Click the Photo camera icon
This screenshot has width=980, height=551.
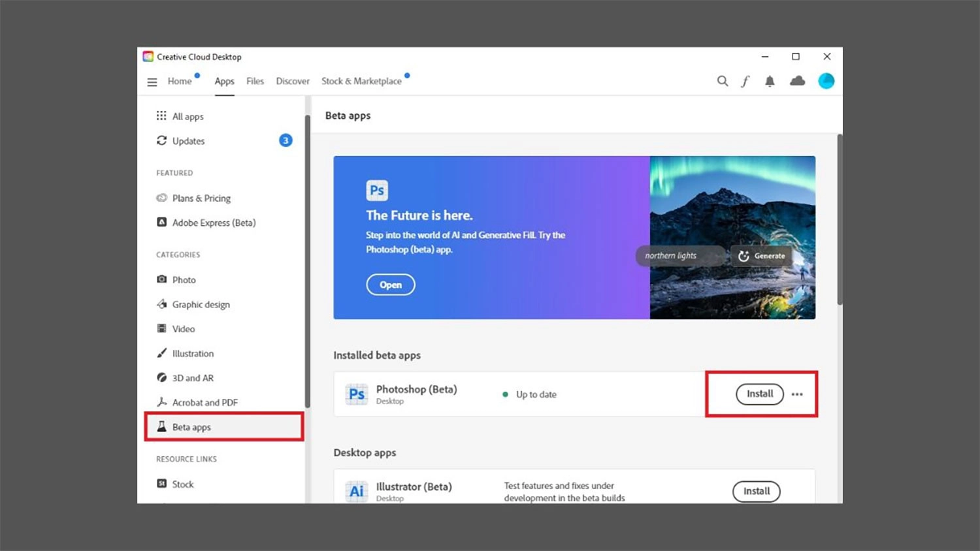tap(161, 279)
